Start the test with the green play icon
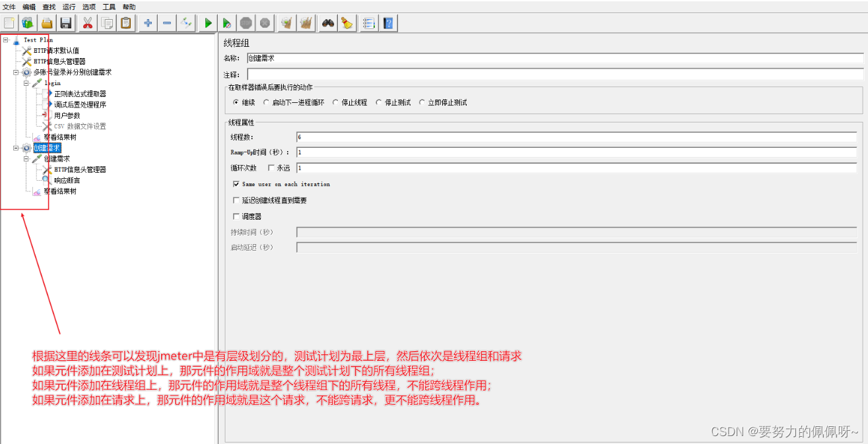This screenshot has height=444, width=868. [x=207, y=22]
